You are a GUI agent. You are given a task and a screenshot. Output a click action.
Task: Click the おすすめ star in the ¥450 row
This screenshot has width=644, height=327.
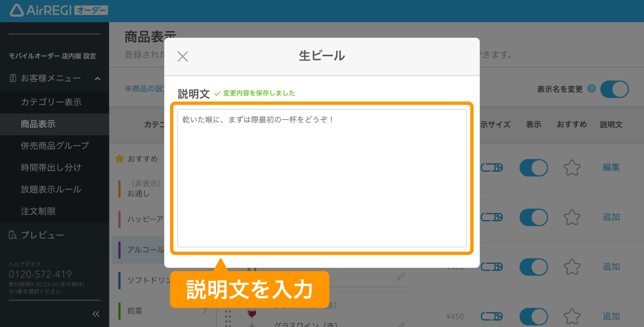click(x=572, y=317)
